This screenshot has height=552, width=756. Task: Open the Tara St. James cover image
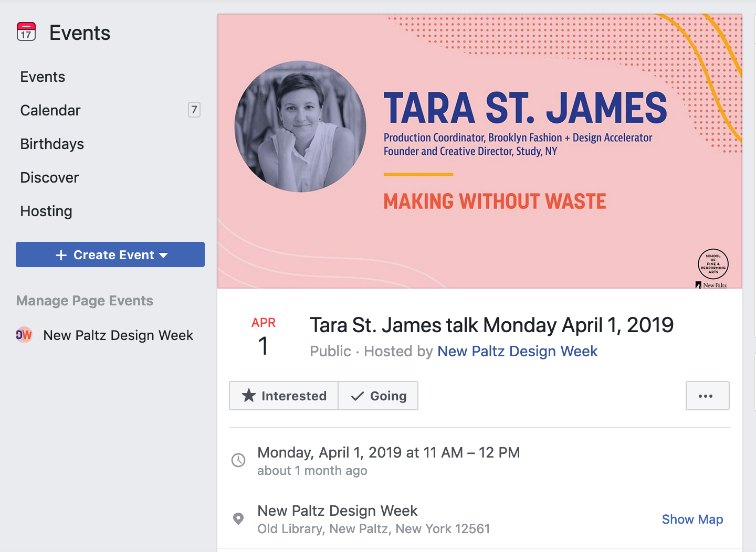(480, 151)
